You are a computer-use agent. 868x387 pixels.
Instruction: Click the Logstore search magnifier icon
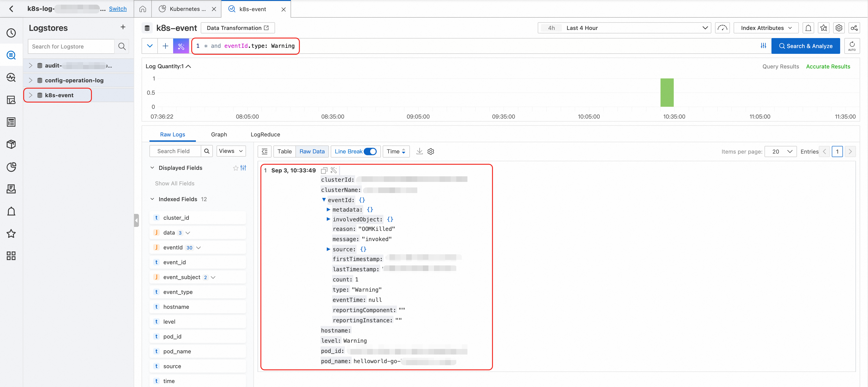click(x=122, y=46)
